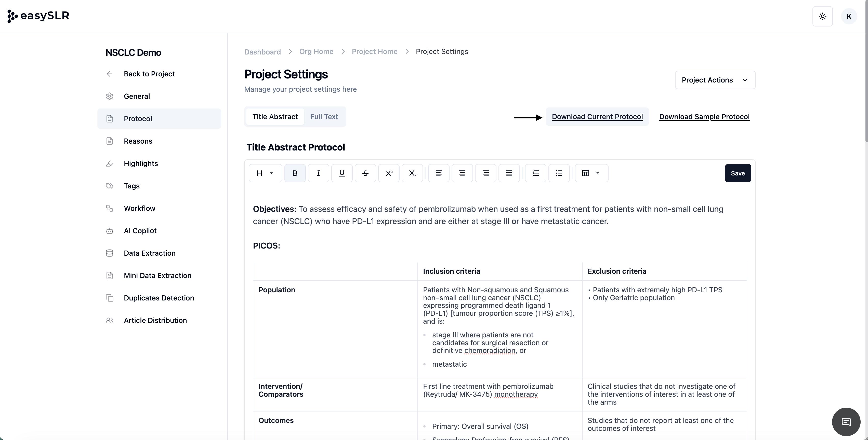Apply superscript formatting

point(389,173)
